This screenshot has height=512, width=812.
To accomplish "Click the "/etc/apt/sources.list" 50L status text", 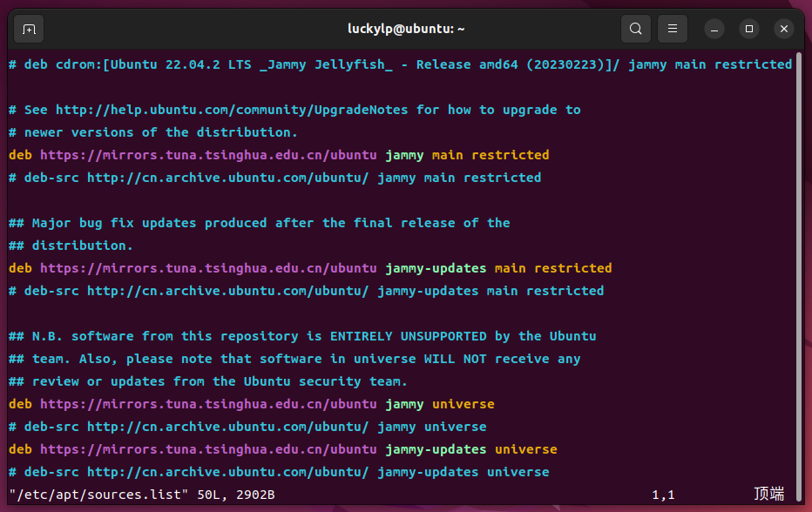I will [x=142, y=495].
